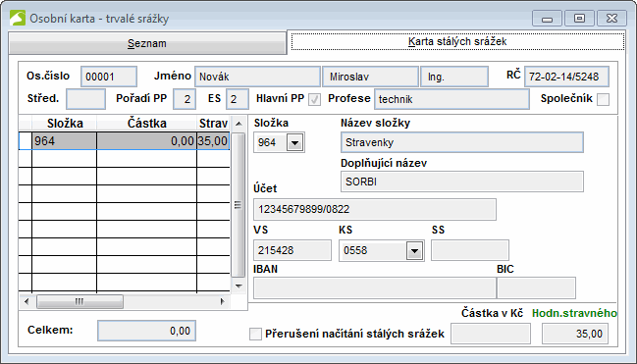The height and width of the screenshot is (364, 637).
Task: Click the application logo icon in title bar
Action: [x=18, y=19]
